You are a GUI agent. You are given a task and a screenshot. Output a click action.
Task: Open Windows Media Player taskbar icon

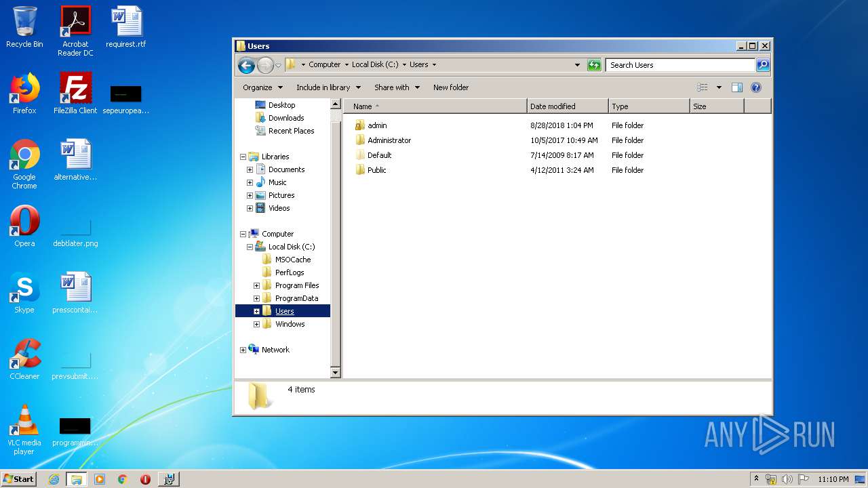100,479
